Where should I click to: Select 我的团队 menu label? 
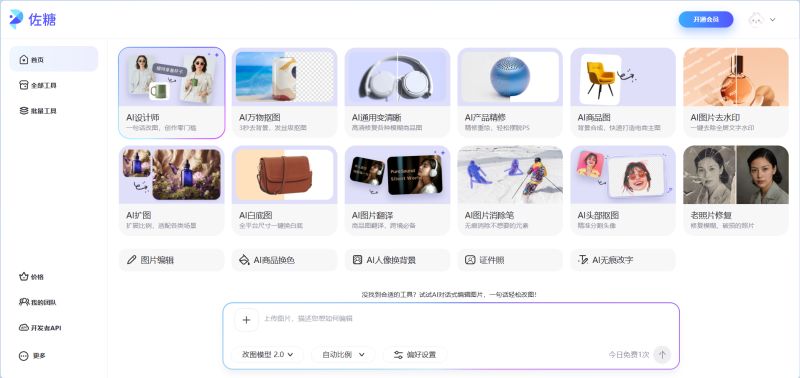(43, 303)
